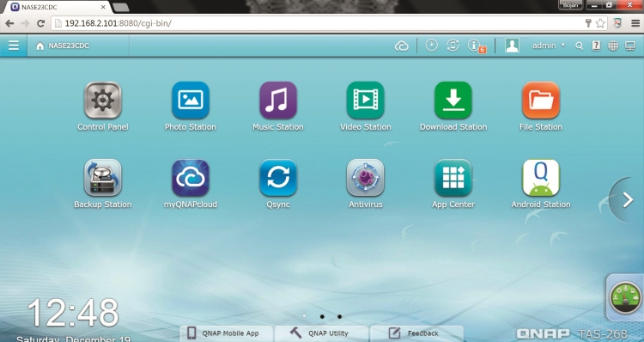Launch Android Station
This screenshot has width=644, height=342.
click(541, 178)
